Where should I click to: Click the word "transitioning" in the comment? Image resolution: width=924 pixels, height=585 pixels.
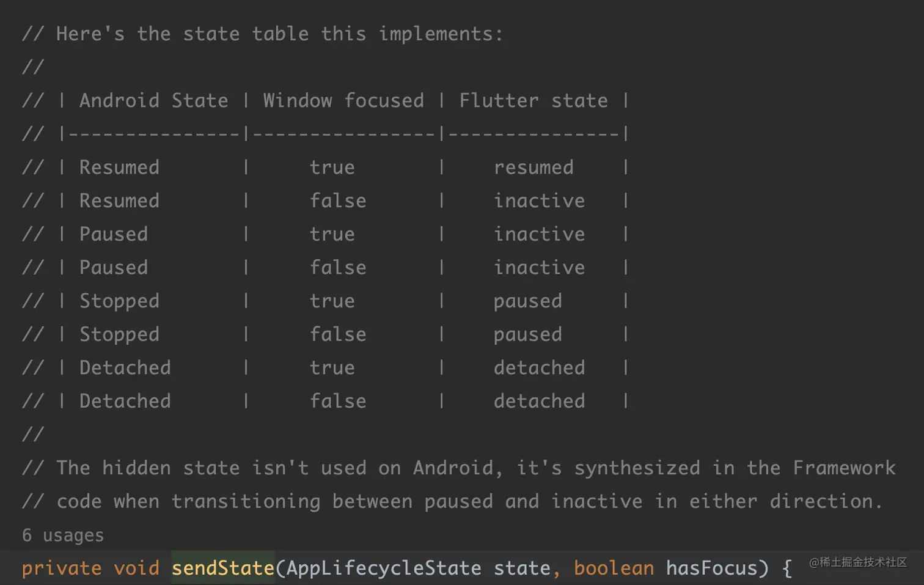[x=245, y=501]
